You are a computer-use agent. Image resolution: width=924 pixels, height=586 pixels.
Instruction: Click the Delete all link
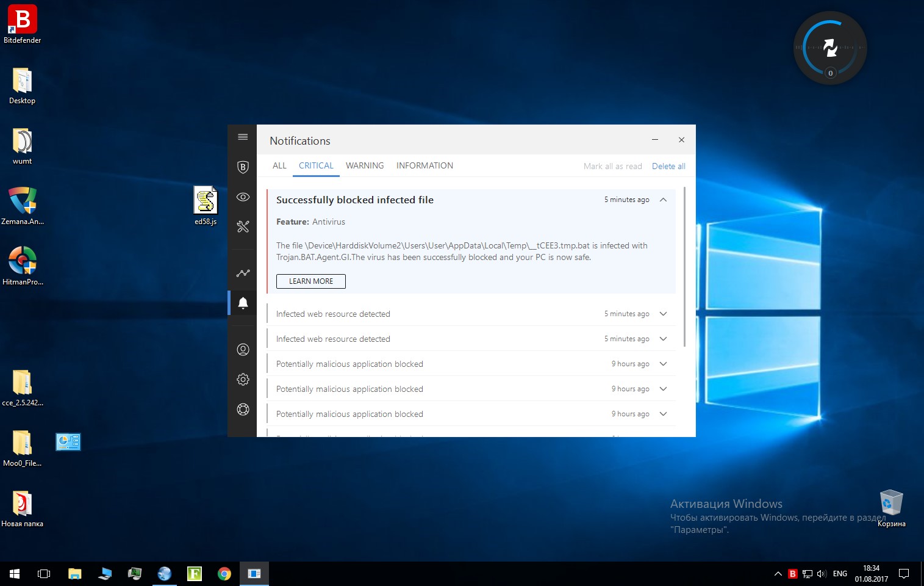point(668,166)
